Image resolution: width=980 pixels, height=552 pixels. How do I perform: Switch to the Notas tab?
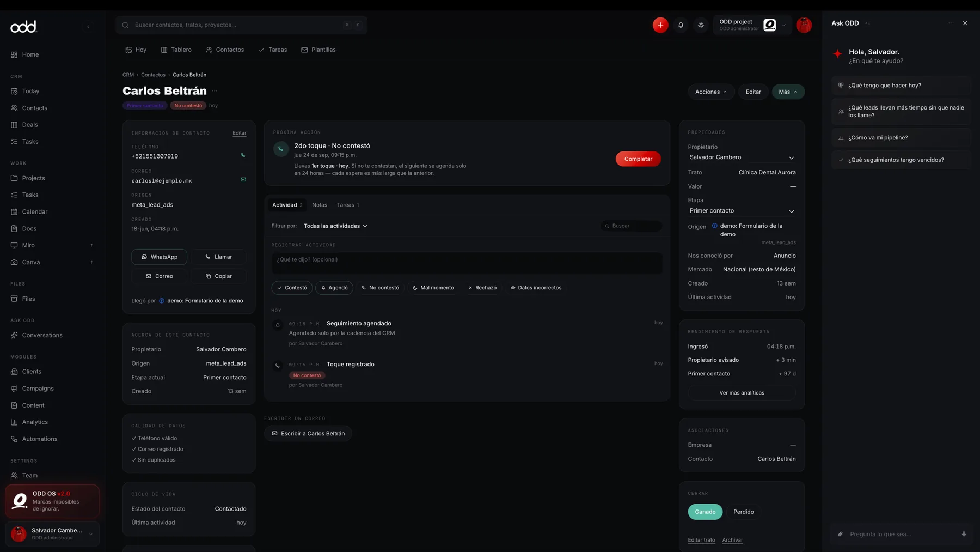tap(319, 205)
